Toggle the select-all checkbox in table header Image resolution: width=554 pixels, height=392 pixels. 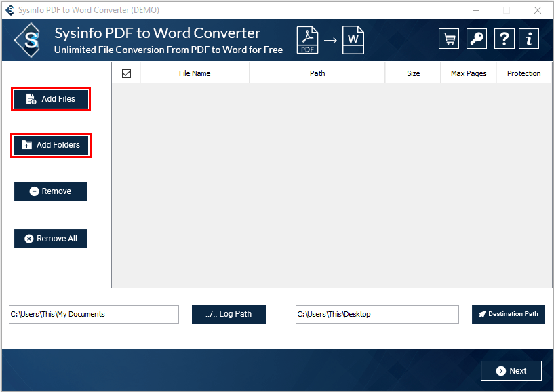click(x=126, y=73)
